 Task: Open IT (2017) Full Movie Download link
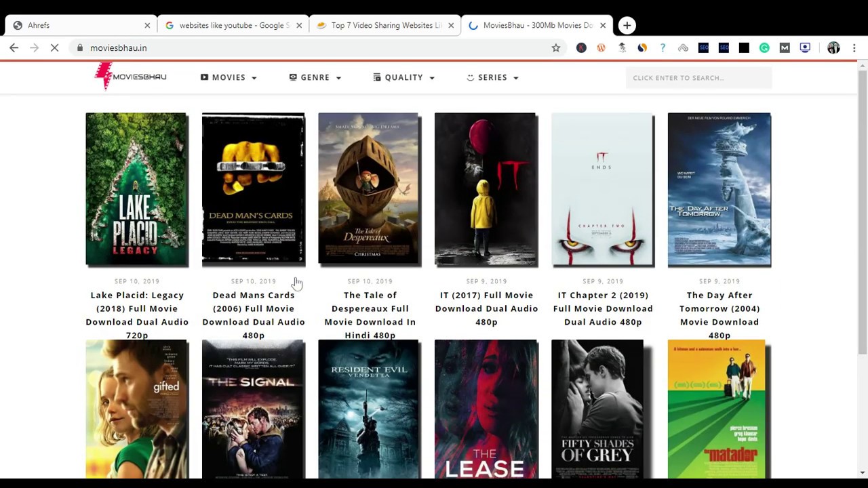pos(486,308)
